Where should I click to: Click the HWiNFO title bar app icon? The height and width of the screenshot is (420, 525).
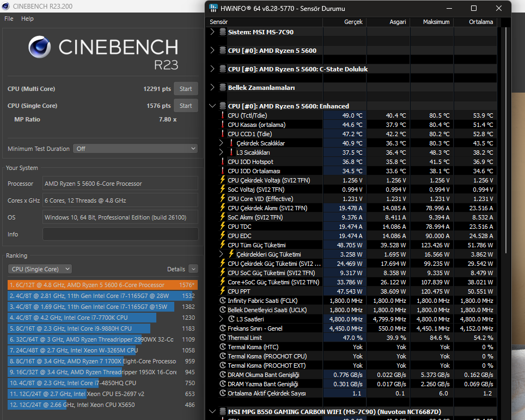(x=213, y=8)
